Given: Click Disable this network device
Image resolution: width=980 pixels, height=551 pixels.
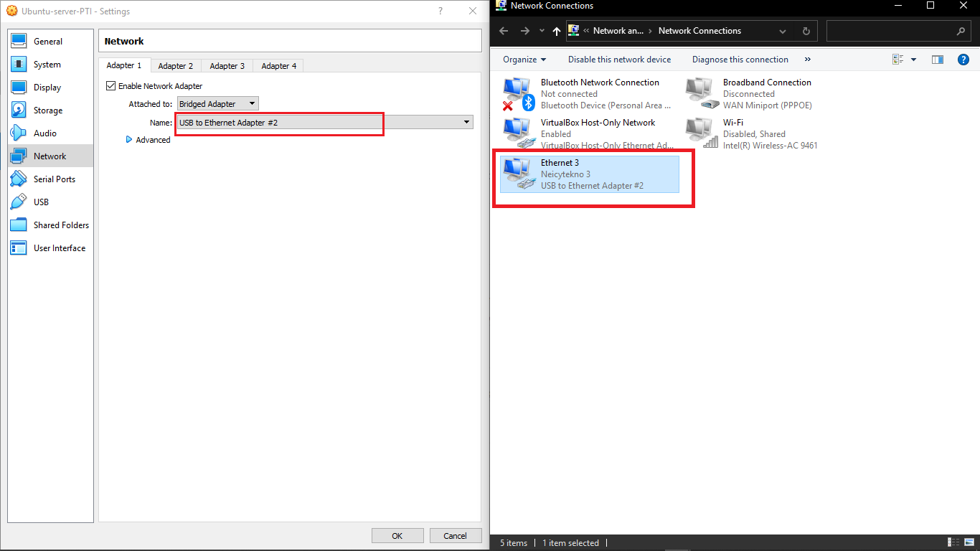Looking at the screenshot, I should [x=620, y=60].
